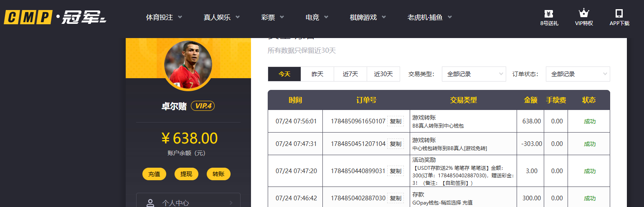
Task: Open the APP下载 phone icon
Action: click(x=619, y=13)
